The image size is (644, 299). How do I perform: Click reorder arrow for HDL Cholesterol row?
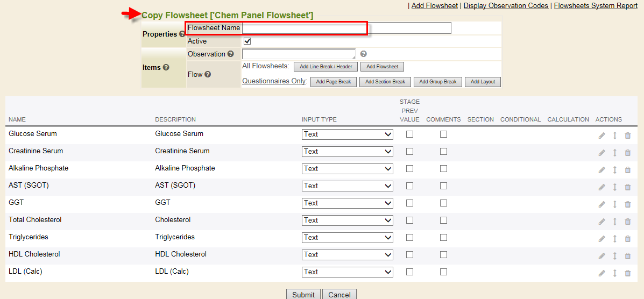[x=615, y=256]
